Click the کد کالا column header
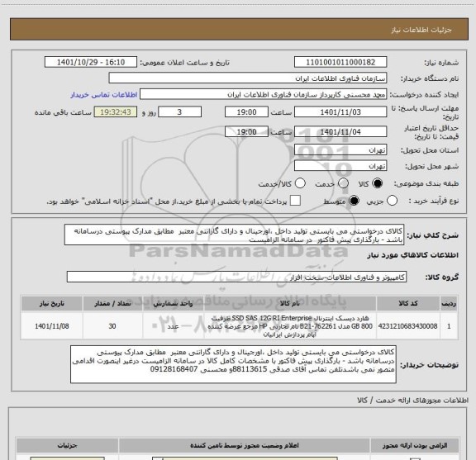 tap(408, 304)
